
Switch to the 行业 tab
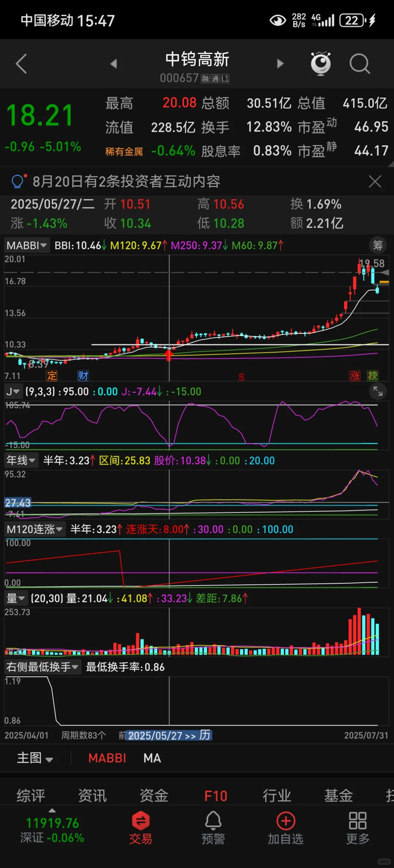pos(277,796)
